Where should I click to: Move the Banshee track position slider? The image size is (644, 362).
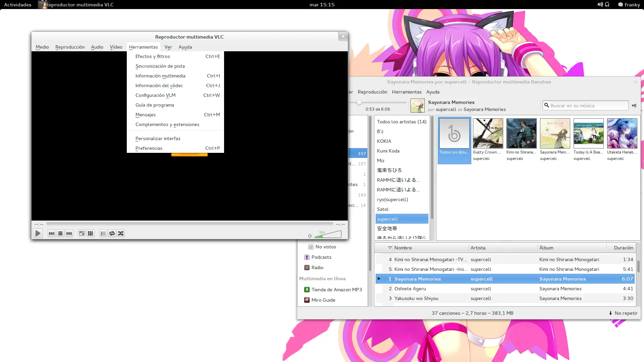click(x=359, y=103)
